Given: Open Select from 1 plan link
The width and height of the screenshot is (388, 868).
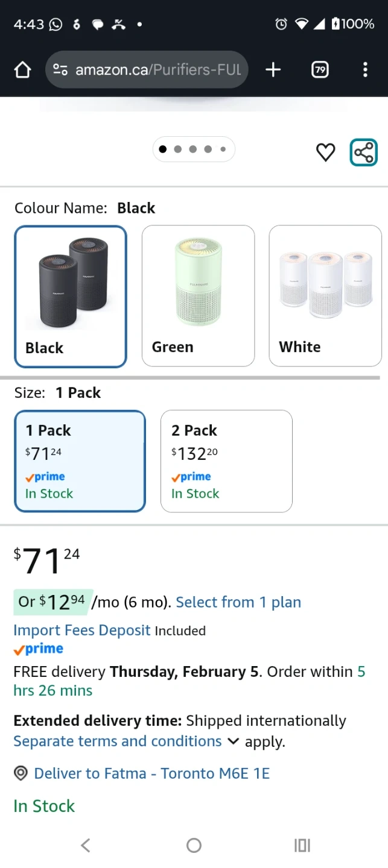Looking at the screenshot, I should pyautogui.click(x=238, y=602).
